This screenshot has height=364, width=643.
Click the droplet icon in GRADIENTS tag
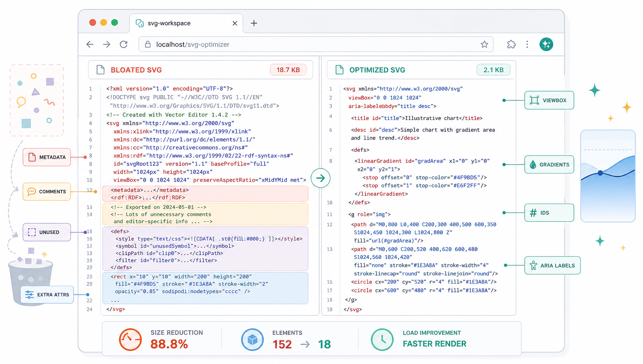533,165
